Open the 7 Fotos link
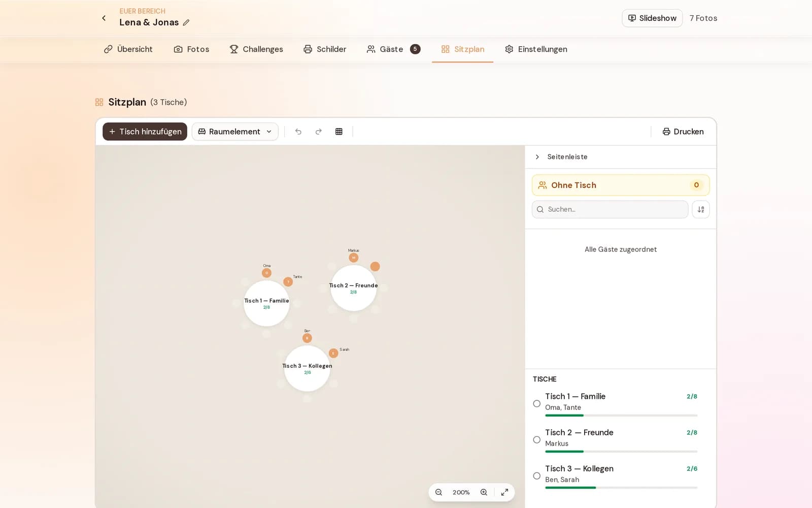Viewport: 812px width, 508px height. (x=703, y=18)
